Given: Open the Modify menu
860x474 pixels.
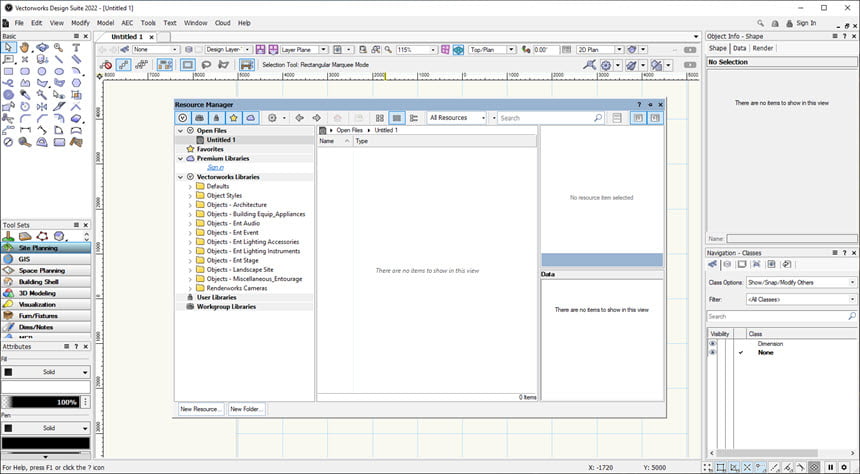Looking at the screenshot, I should pyautogui.click(x=80, y=23).
